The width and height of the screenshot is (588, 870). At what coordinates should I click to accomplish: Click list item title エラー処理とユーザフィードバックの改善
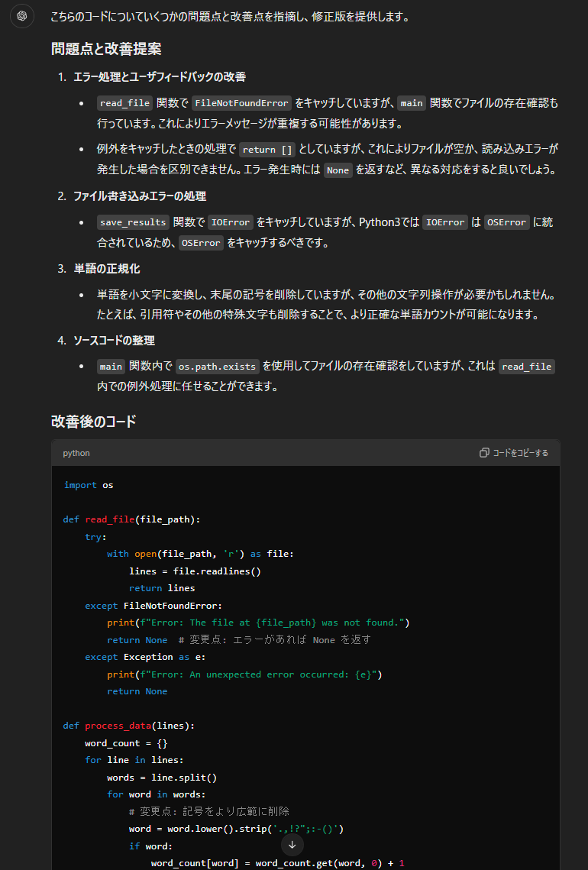tap(160, 77)
